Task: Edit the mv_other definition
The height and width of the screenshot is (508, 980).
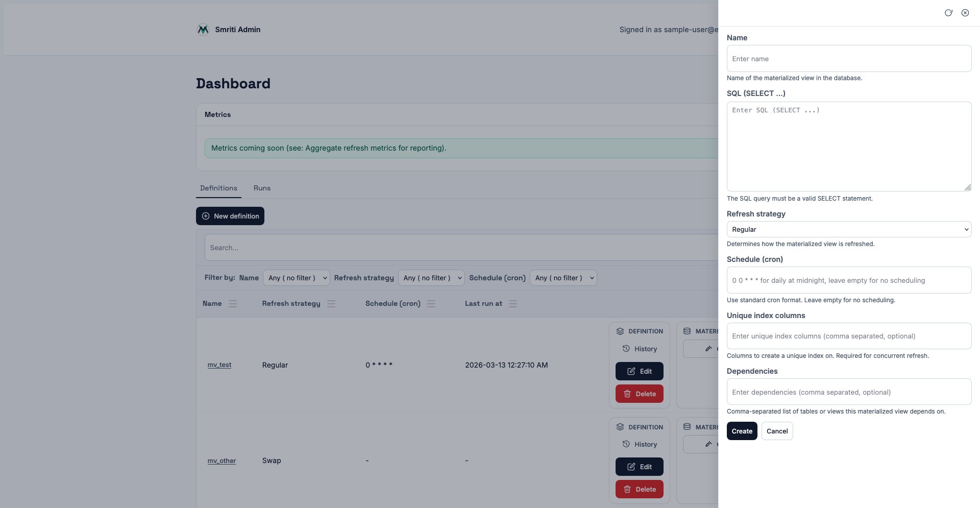Action: (x=639, y=467)
